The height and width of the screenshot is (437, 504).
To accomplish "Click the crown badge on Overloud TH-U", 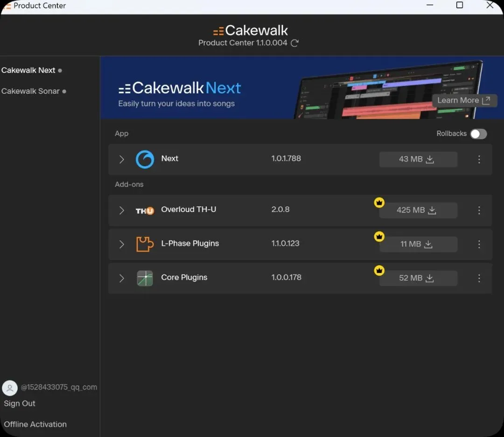I will point(379,203).
